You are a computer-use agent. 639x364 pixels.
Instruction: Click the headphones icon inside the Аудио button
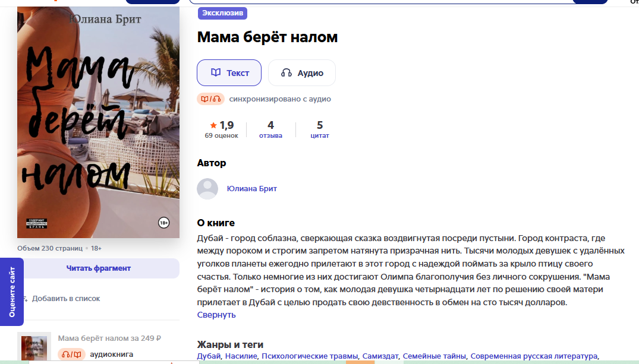click(286, 72)
